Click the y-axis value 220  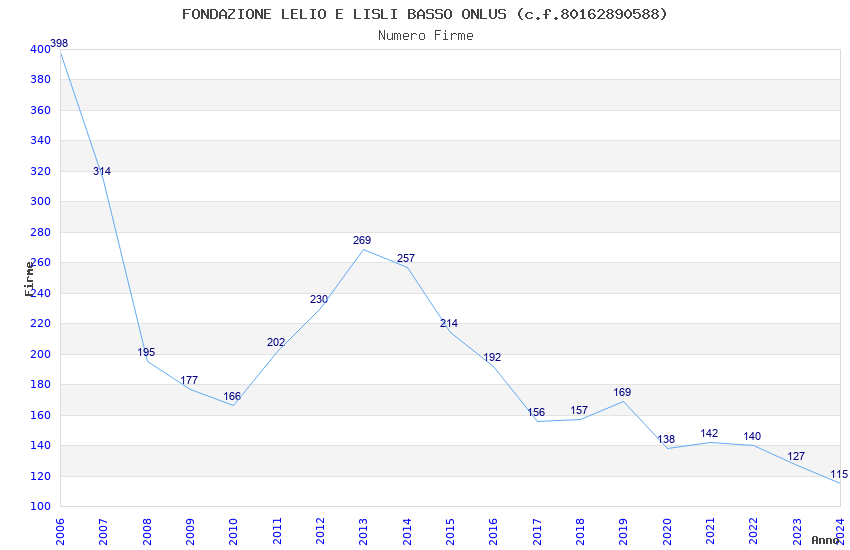(x=40, y=323)
